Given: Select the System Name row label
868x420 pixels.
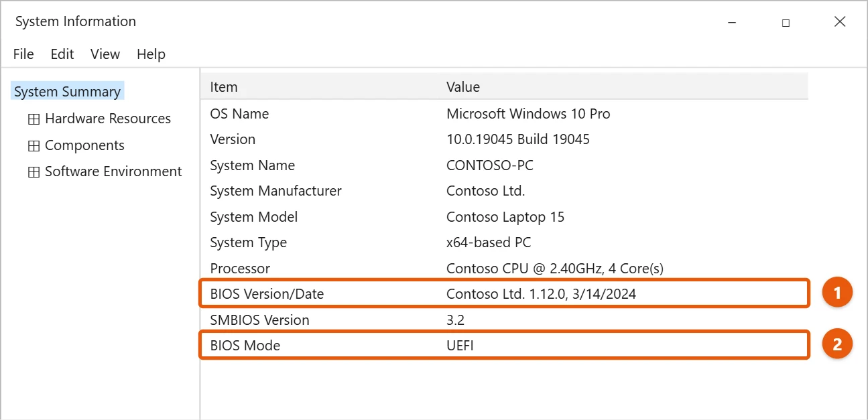Looking at the screenshot, I should 252,165.
